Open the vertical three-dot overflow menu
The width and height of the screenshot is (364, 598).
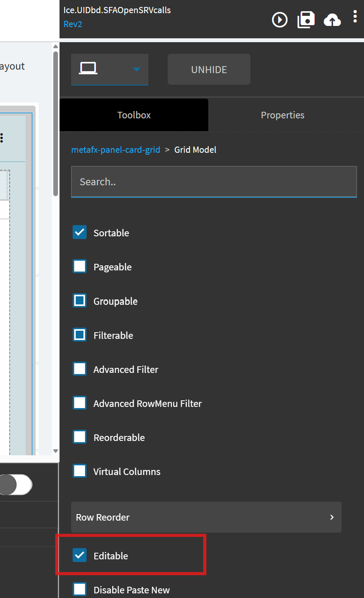pyautogui.click(x=355, y=17)
